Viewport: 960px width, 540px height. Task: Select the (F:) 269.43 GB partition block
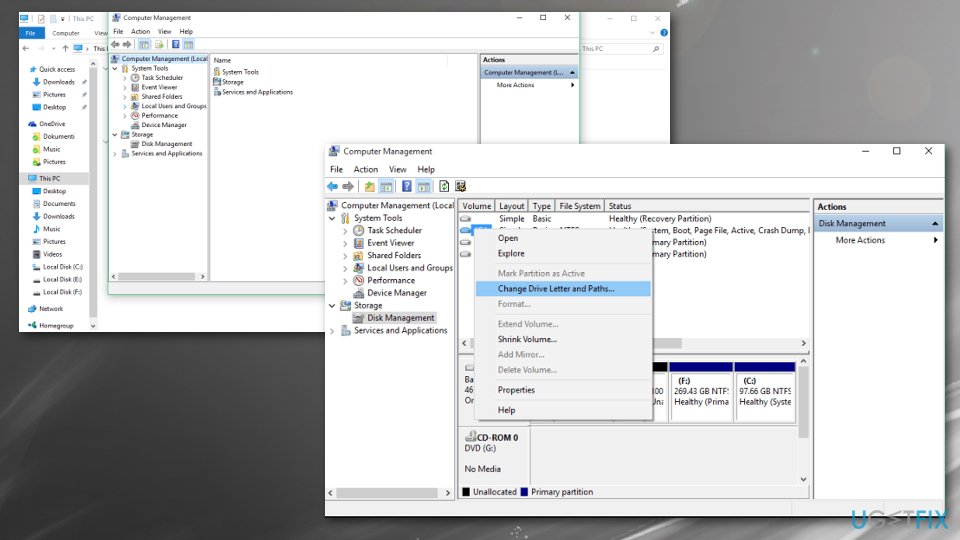[702, 392]
